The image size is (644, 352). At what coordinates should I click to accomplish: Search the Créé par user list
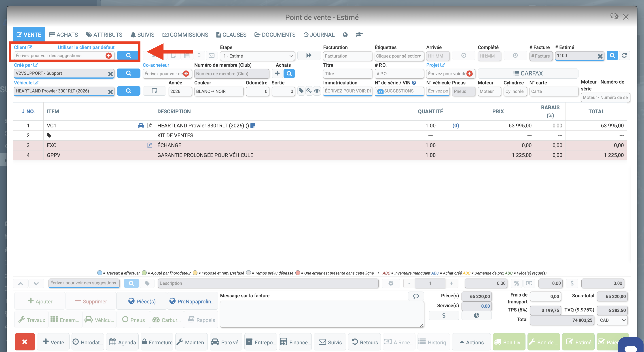pyautogui.click(x=129, y=73)
